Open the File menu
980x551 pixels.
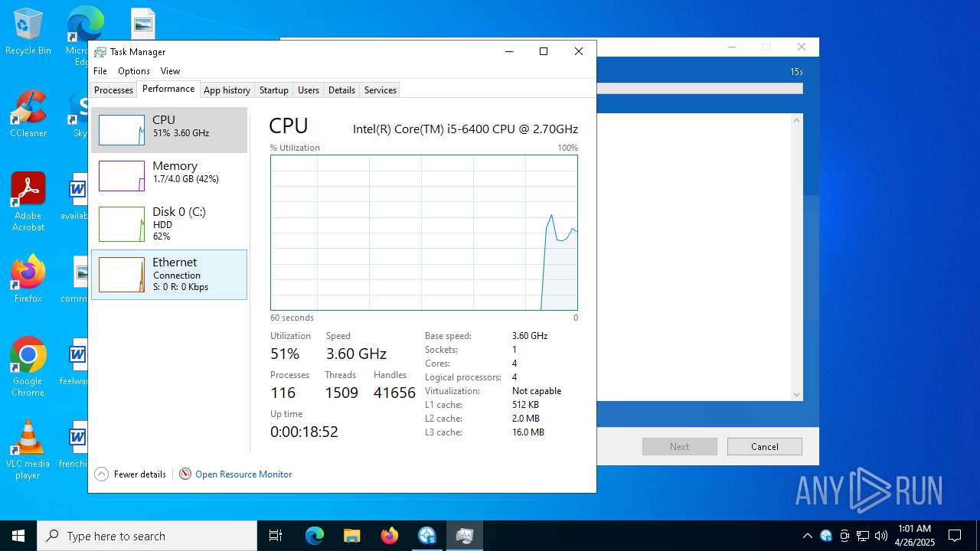coord(100,71)
